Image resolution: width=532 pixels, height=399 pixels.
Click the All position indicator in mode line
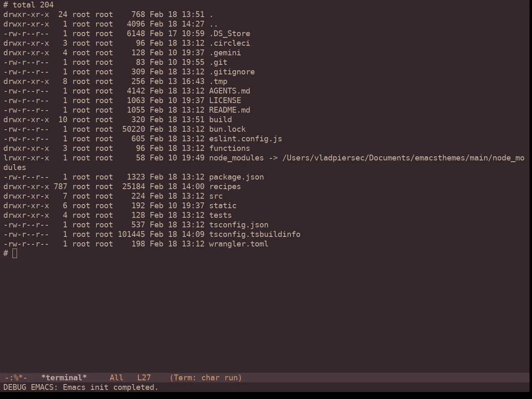(x=116, y=378)
